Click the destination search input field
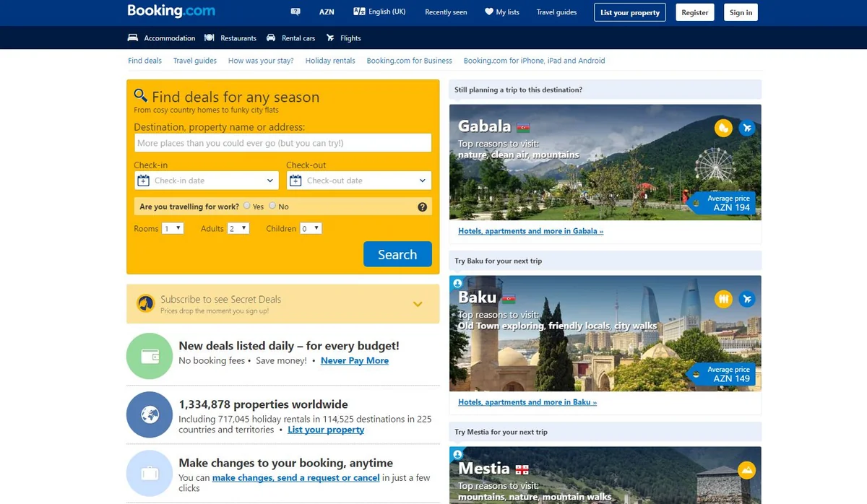The image size is (867, 504). (x=282, y=143)
